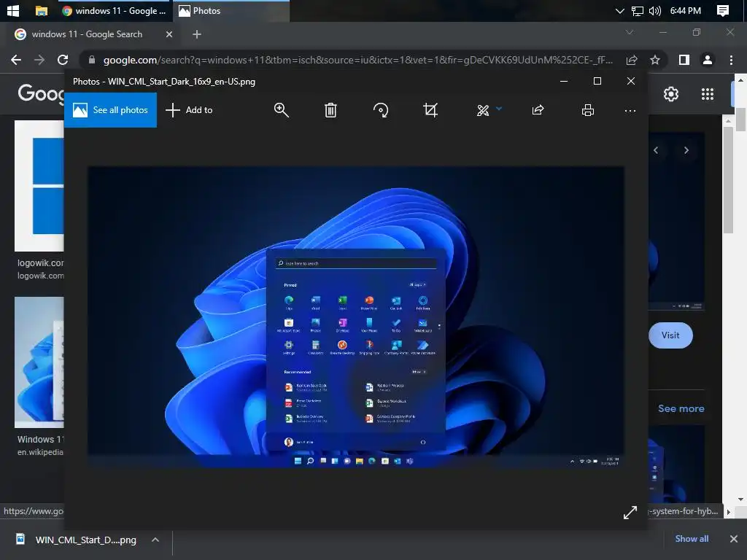Open the network tray icon
Screen dimensions: 747x560
(637, 10)
